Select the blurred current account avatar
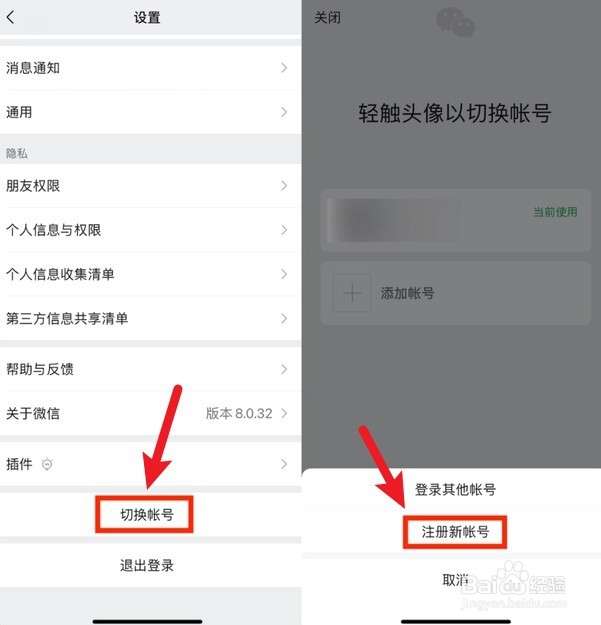 tap(361, 220)
